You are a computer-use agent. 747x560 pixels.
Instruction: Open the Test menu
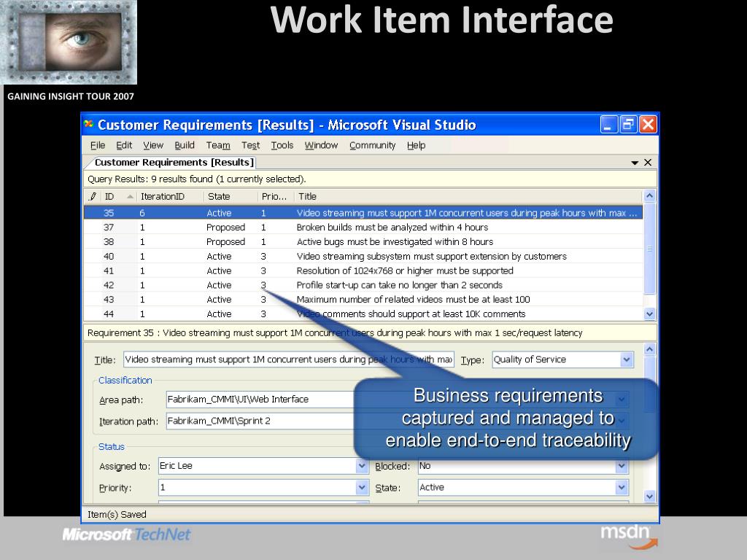[250, 145]
